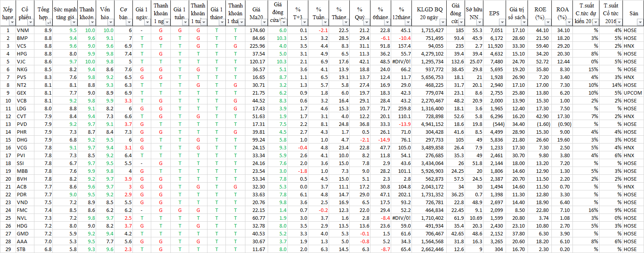The width and height of the screenshot is (644, 253).
Task: Select the VCB ticker cell
Action: (25, 100)
